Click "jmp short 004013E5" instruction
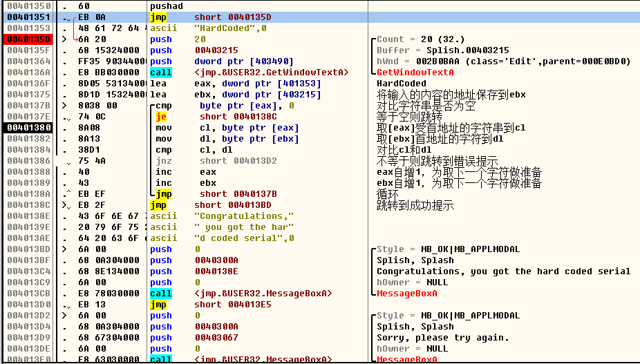 pos(211,305)
